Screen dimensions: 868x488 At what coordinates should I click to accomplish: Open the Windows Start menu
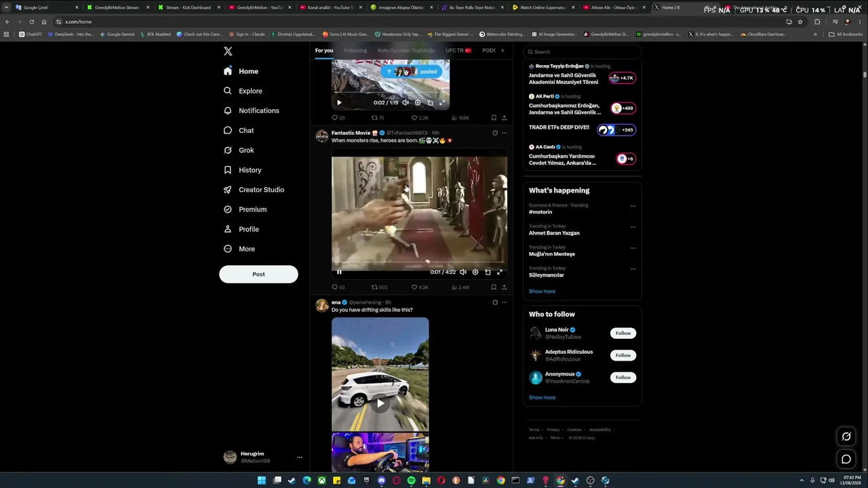pyautogui.click(x=262, y=481)
